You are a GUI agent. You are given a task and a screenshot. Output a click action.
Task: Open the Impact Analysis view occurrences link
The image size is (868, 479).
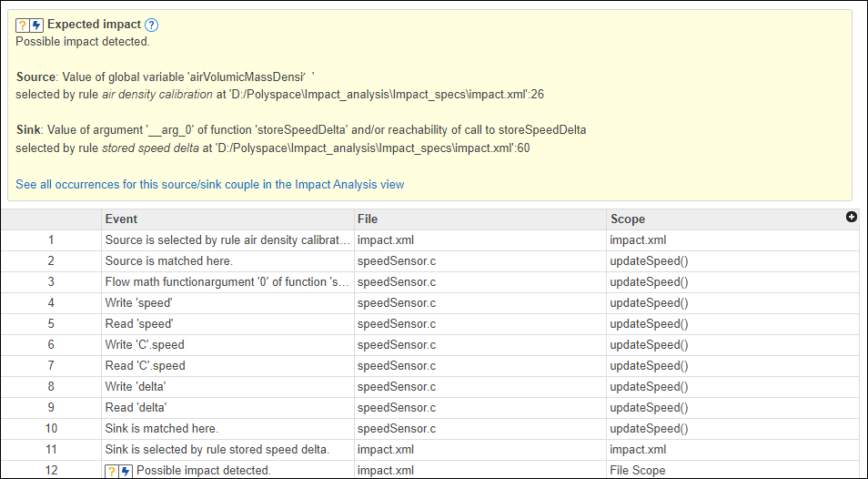pos(209,184)
